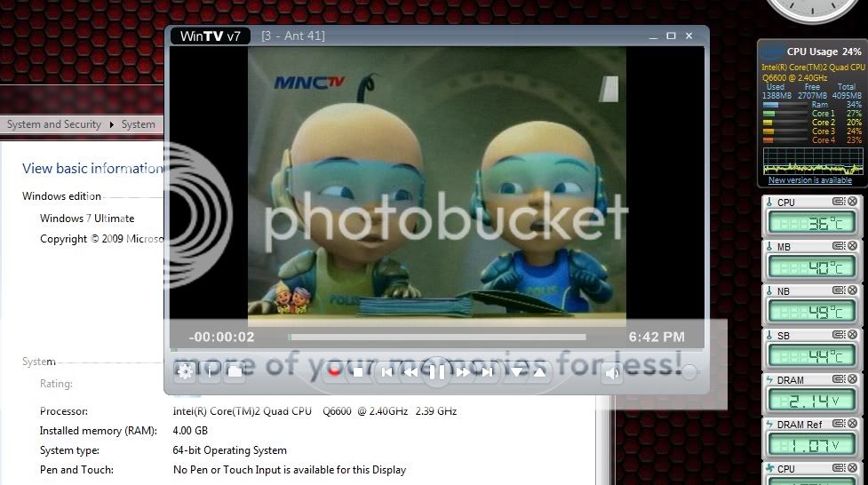Click the 44°C SB temperature readout

811,356
